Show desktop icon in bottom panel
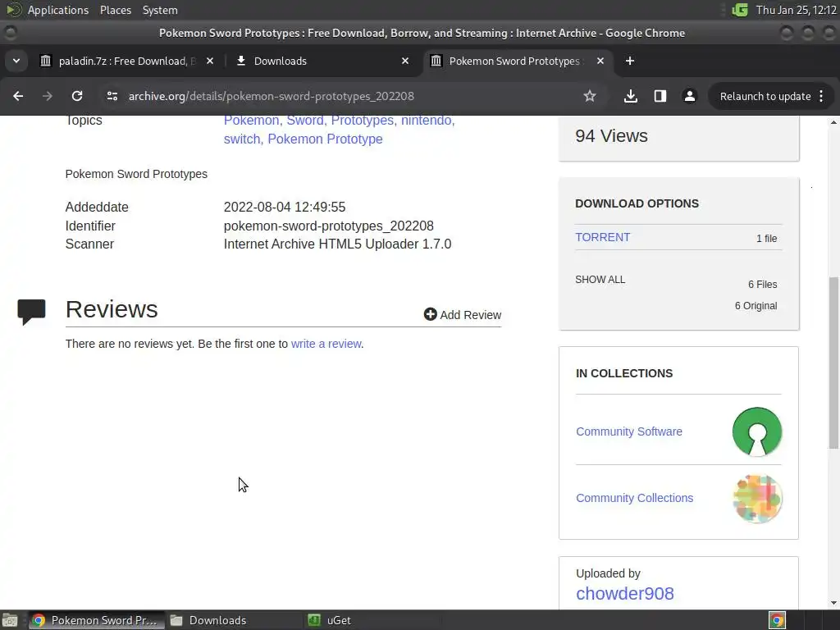840x630 pixels. [x=10, y=620]
